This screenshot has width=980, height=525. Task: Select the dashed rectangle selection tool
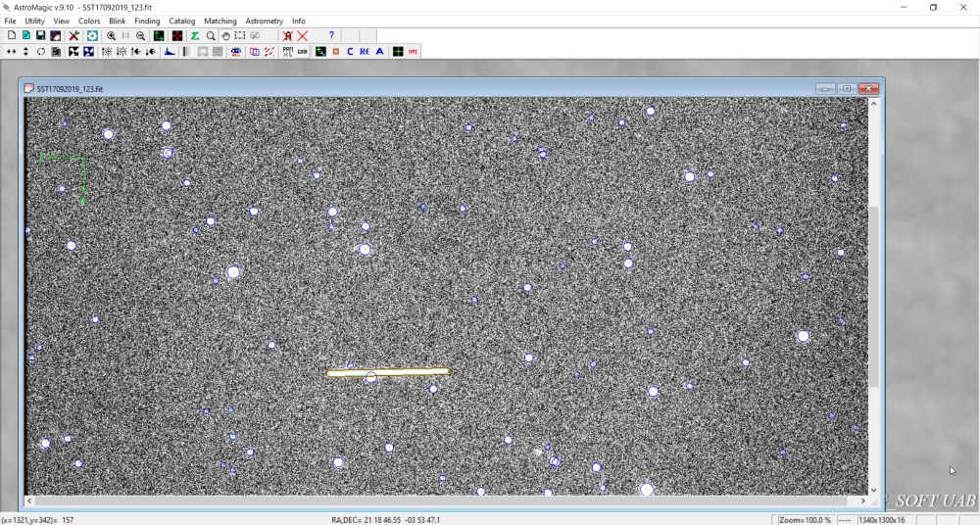tap(240, 35)
